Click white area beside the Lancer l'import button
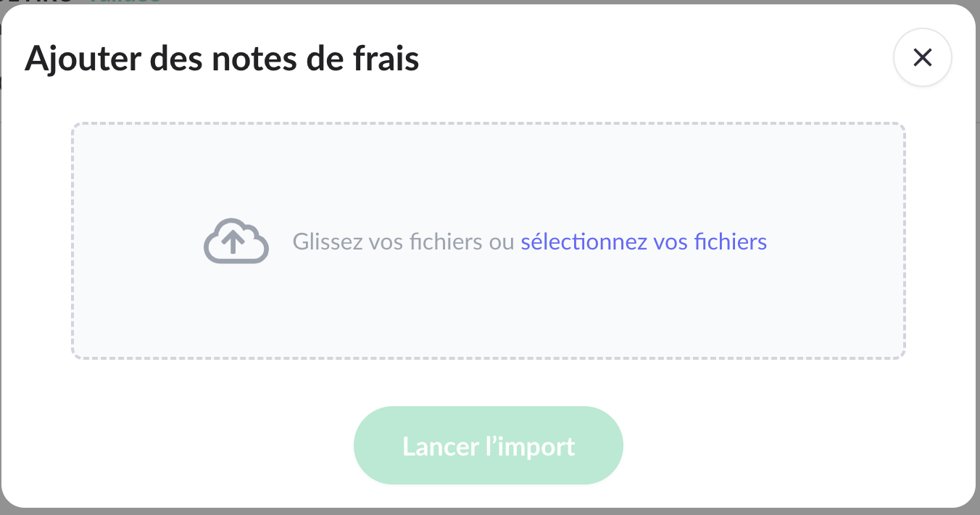Screen dimensions: 980x515 click(x=761, y=445)
